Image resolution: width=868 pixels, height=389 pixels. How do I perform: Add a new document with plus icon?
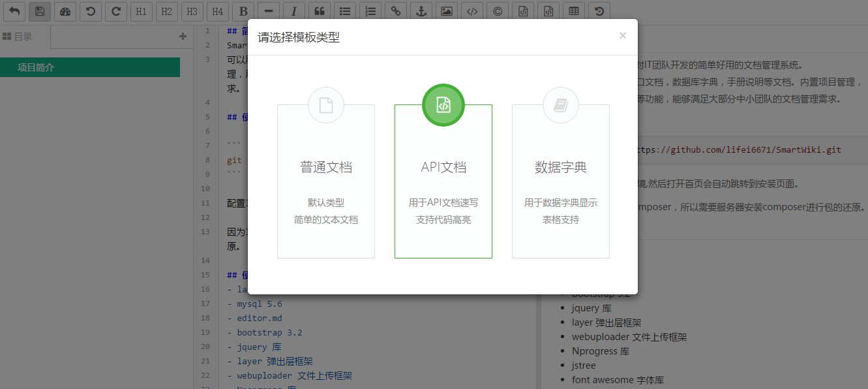tap(183, 37)
